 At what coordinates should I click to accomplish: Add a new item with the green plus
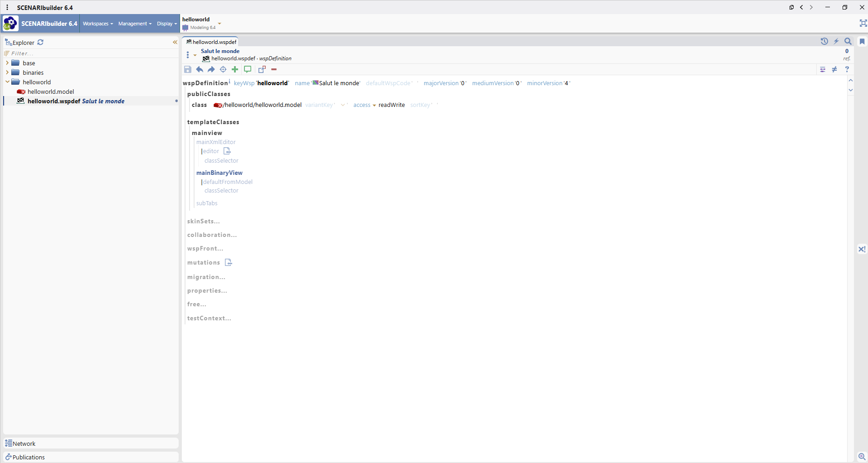[x=234, y=69]
